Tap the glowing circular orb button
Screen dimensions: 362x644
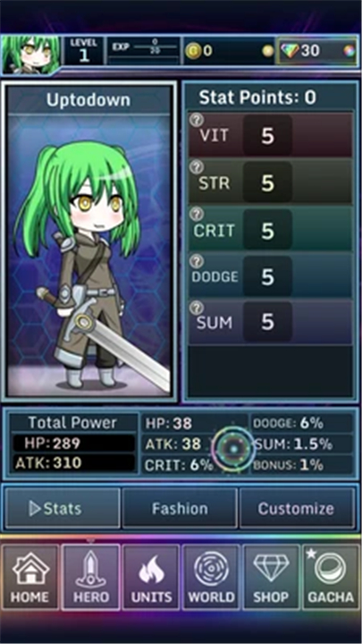[233, 449]
